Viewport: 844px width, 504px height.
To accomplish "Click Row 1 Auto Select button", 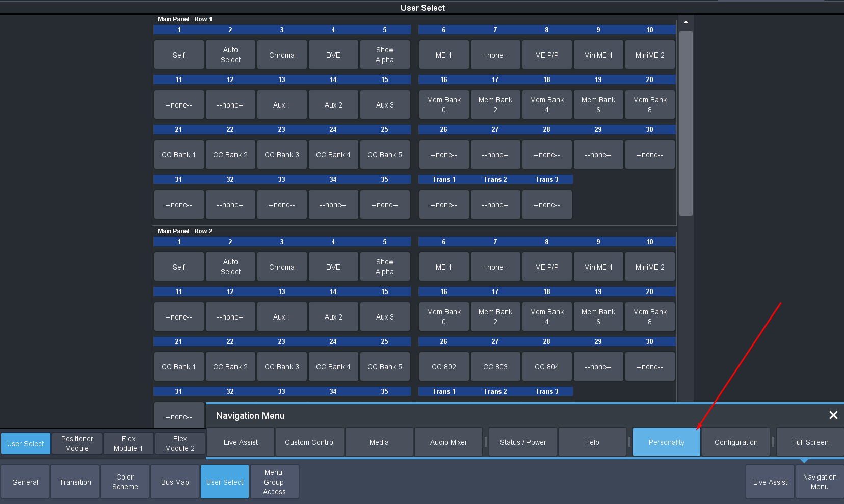I will pos(230,55).
